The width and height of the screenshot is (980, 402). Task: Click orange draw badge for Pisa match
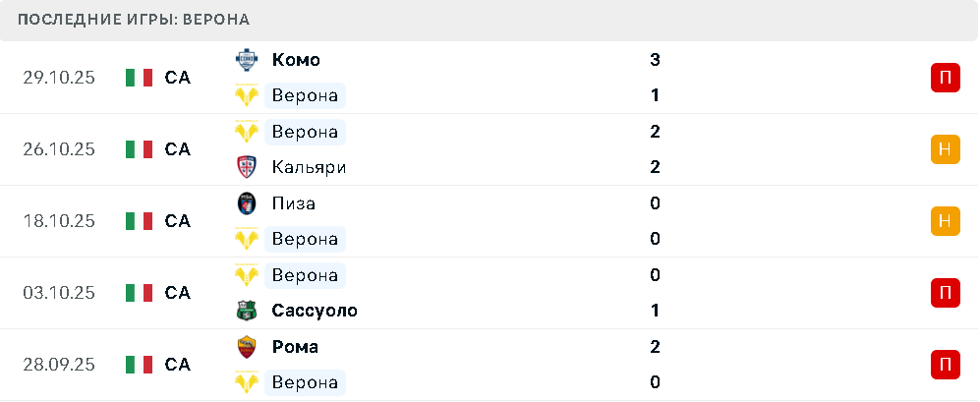click(945, 221)
